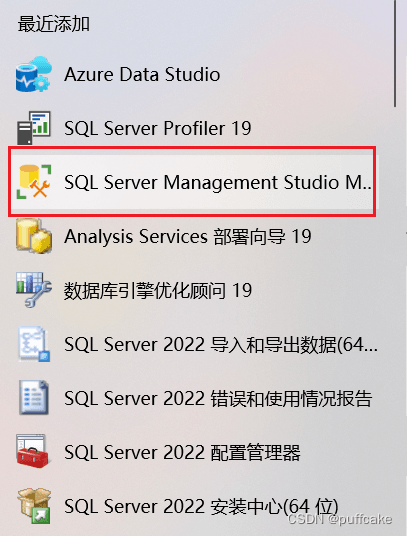Choose the Analysis Services 部署向导 19 text
Viewport: 407px width, 536px height.
188,236
